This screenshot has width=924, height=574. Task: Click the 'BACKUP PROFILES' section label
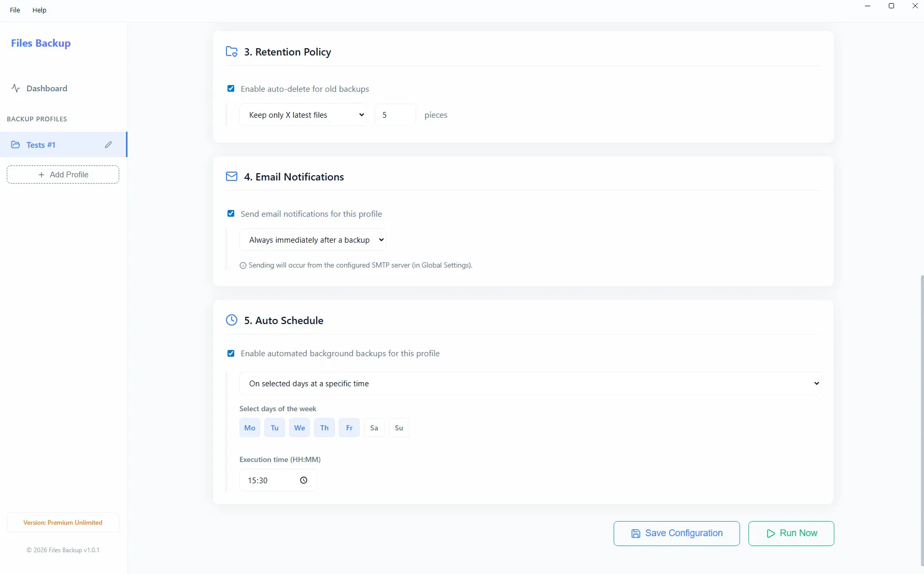[x=37, y=119]
